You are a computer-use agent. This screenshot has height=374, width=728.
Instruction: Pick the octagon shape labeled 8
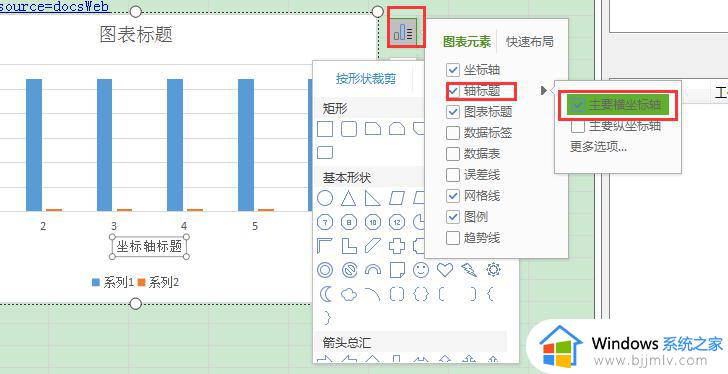click(349, 222)
